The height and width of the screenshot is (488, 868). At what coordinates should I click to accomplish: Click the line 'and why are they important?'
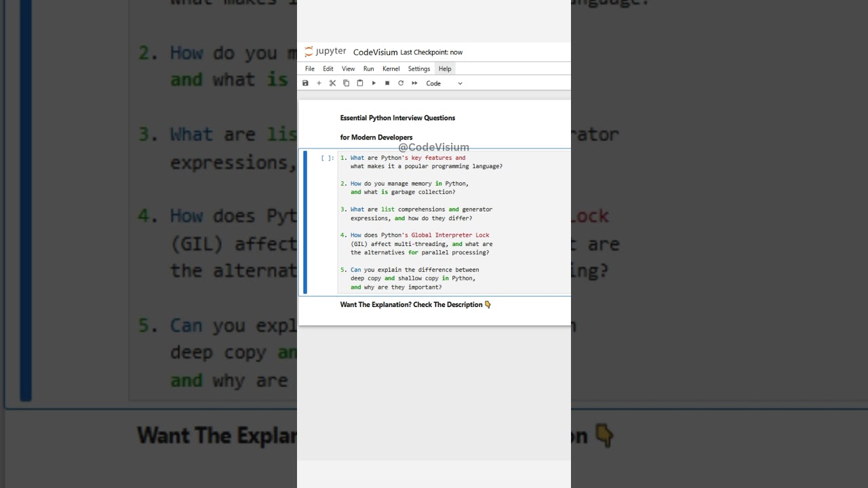click(396, 287)
